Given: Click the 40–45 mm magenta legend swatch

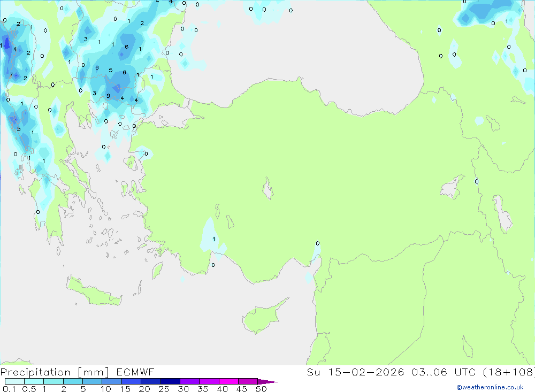Looking at the screenshot, I should point(228,381).
